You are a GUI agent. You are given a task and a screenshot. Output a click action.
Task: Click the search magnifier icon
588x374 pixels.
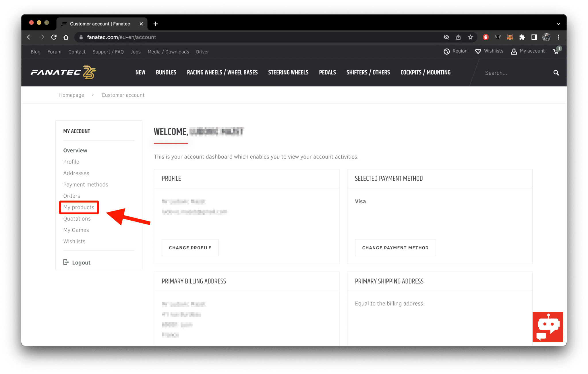[x=556, y=73]
